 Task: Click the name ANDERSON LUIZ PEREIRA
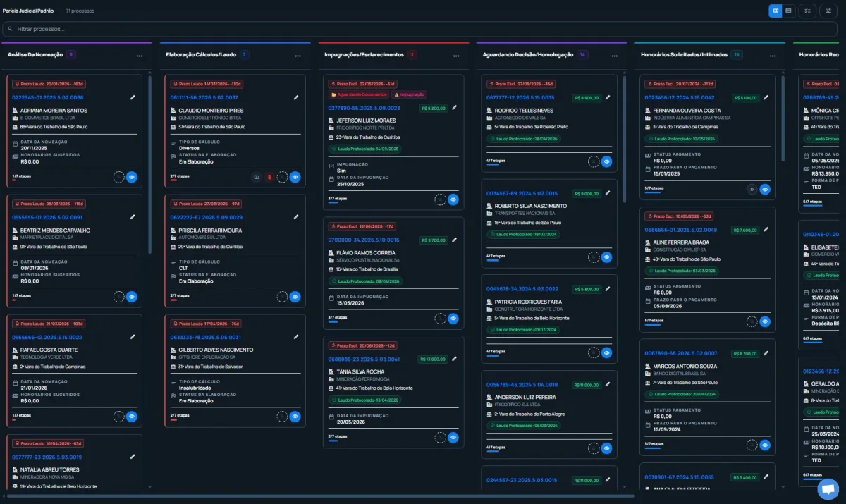525,397
